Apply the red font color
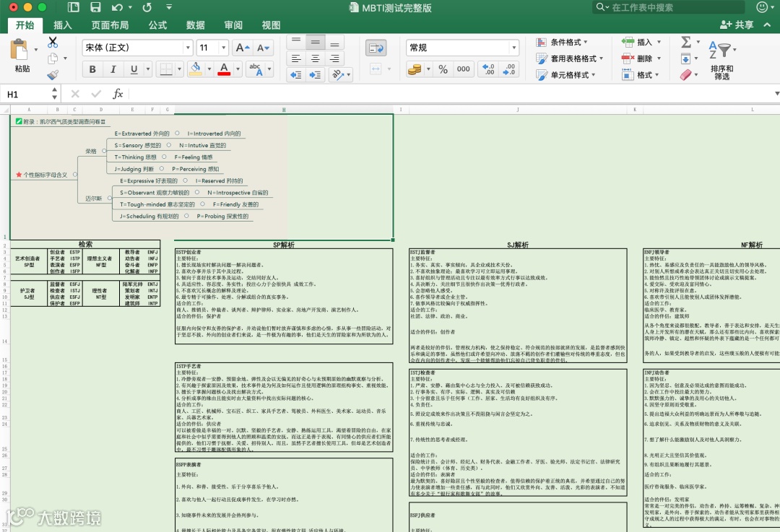The height and width of the screenshot is (532, 780). pos(224,69)
